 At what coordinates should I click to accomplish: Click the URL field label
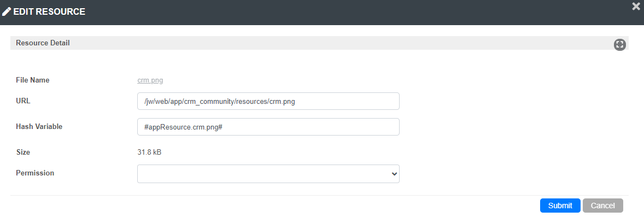point(23,101)
